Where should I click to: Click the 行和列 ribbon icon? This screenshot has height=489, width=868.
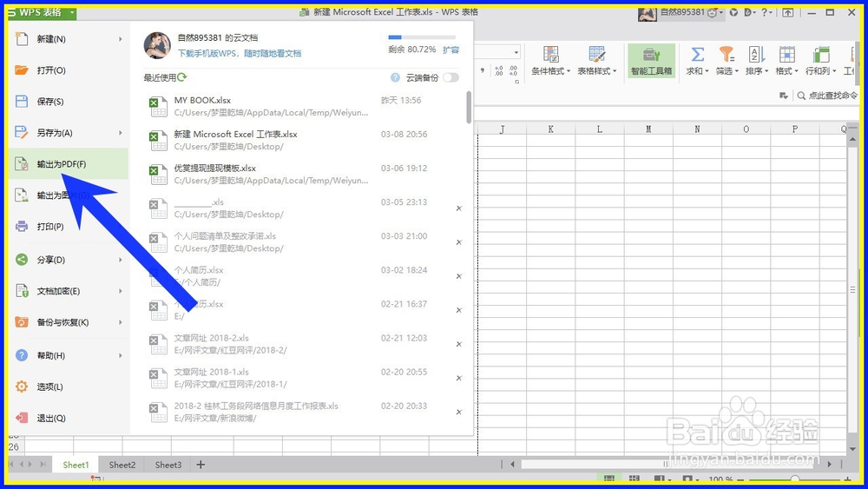coord(821,54)
